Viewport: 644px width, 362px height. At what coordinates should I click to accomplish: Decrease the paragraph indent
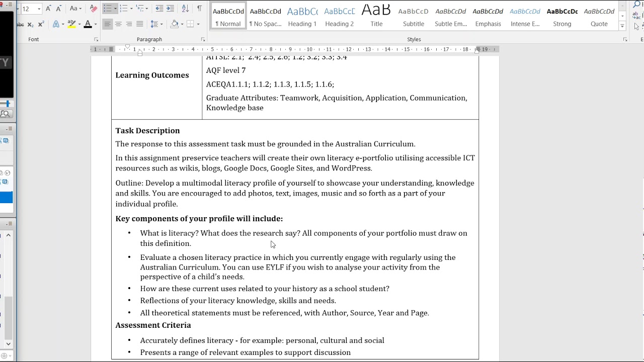[159, 9]
